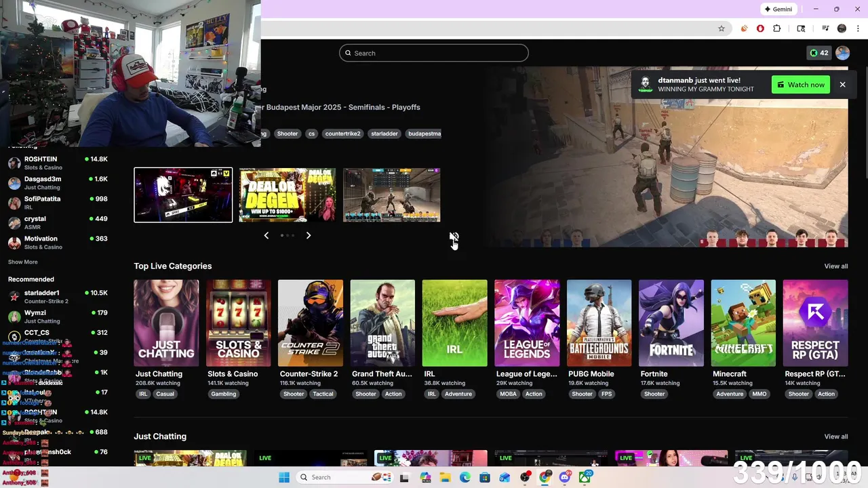
Task: Open Microsoft 365 Copilot from the taskbar
Action: [425, 477]
